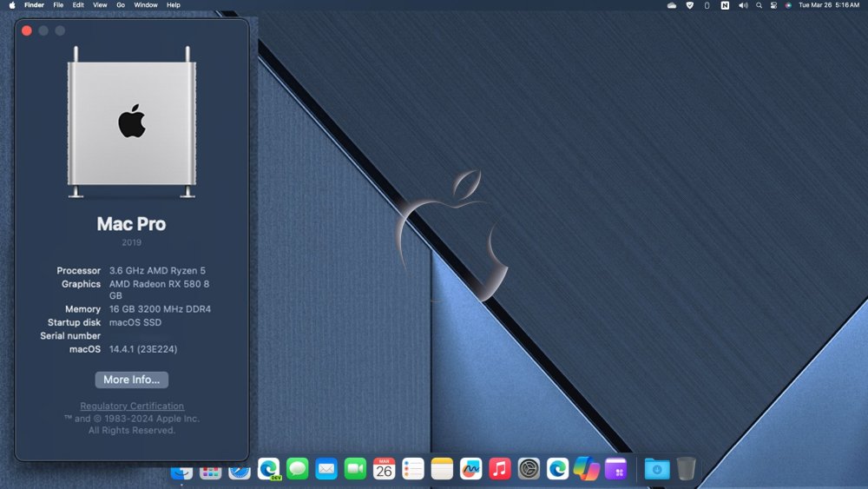Activate Siri from the menu bar
The width and height of the screenshot is (868, 489).
pyautogui.click(x=788, y=5)
